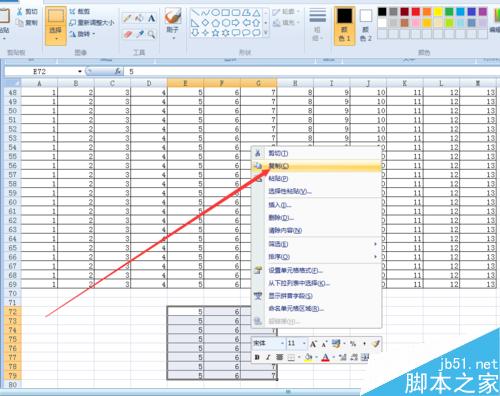Toggle Center alignment in mini toolbar
Screen dimensions: 500x396
pyautogui.click(x=279, y=357)
